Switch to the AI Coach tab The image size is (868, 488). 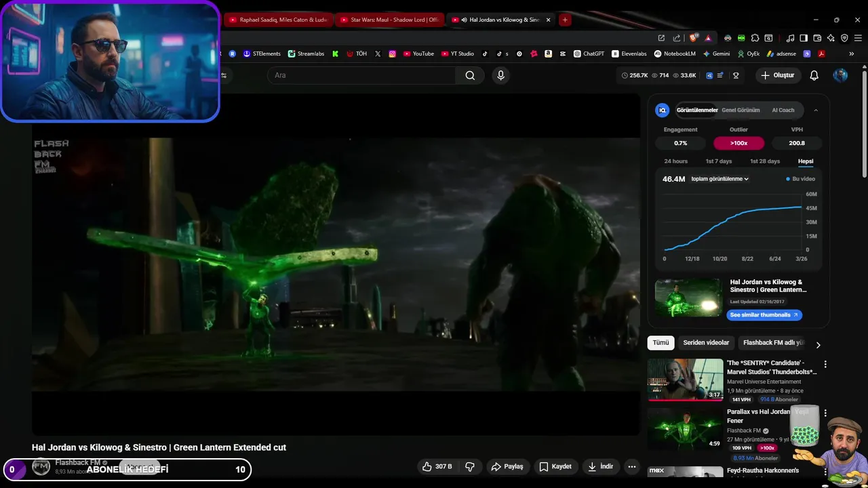pos(783,110)
